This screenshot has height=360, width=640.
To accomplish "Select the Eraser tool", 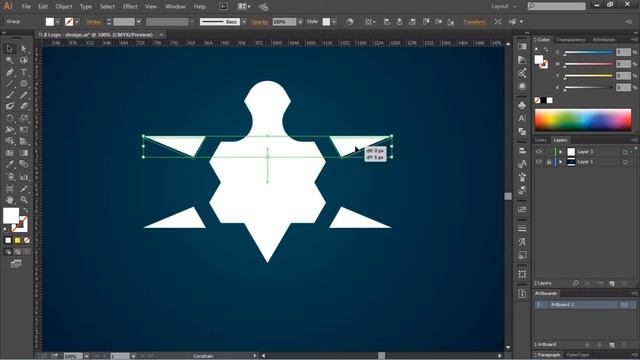I will click(24, 106).
